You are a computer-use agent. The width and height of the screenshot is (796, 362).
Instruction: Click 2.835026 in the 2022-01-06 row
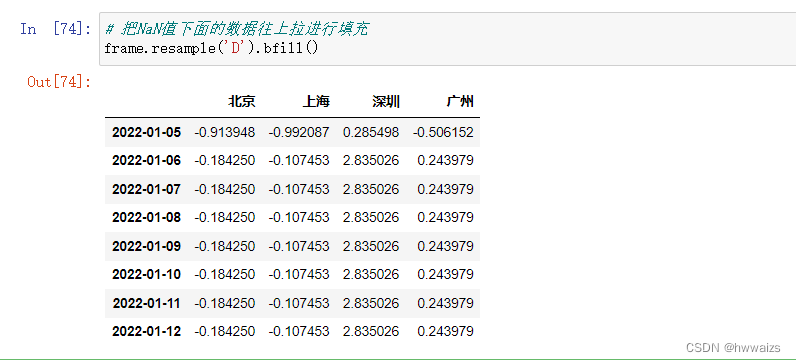click(371, 161)
